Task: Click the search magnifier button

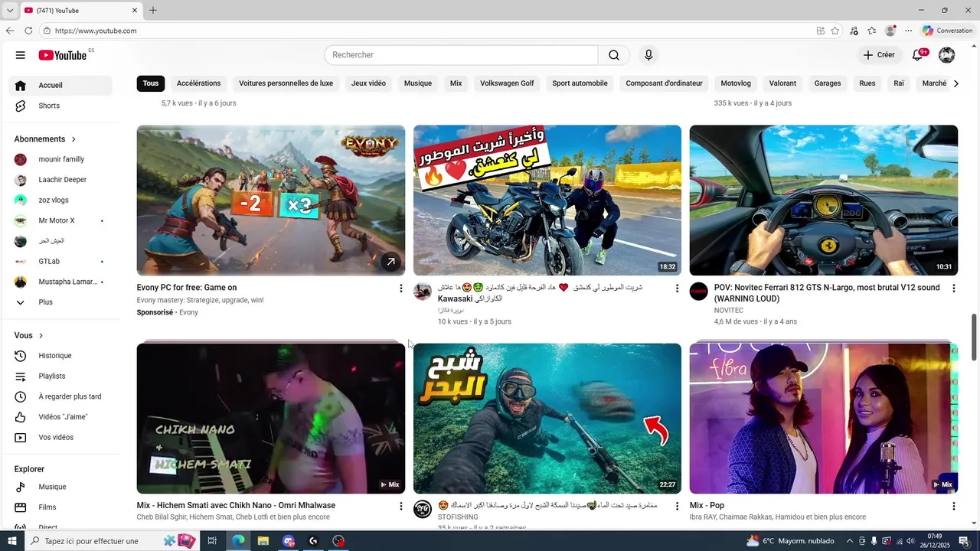Action: 614,55
